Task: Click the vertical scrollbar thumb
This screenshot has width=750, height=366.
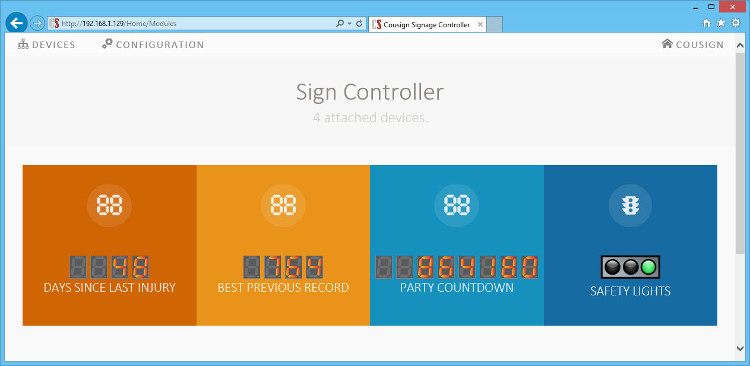Action: coord(740,153)
